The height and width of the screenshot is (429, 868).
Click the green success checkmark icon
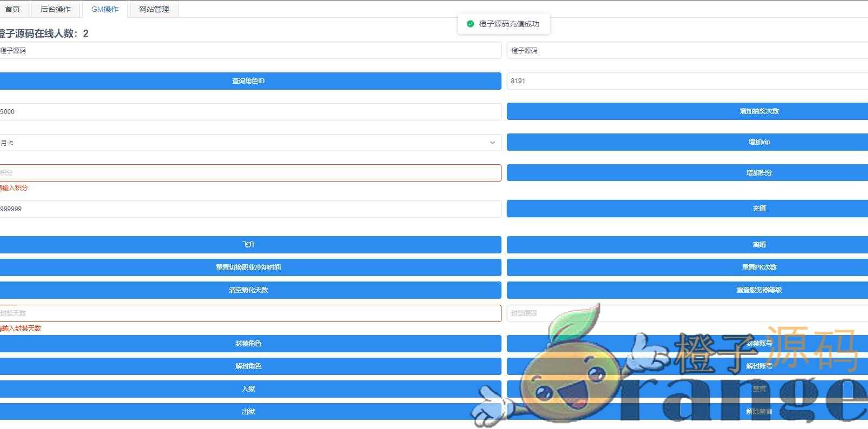(470, 24)
